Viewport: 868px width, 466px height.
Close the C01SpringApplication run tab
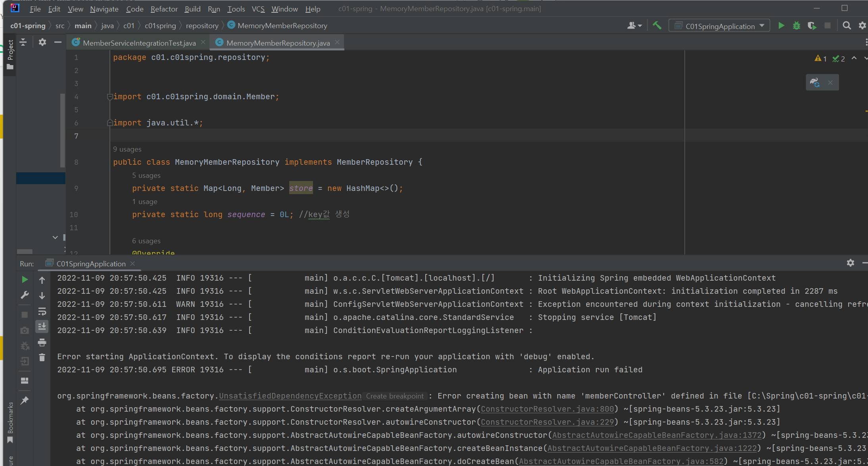pos(133,264)
